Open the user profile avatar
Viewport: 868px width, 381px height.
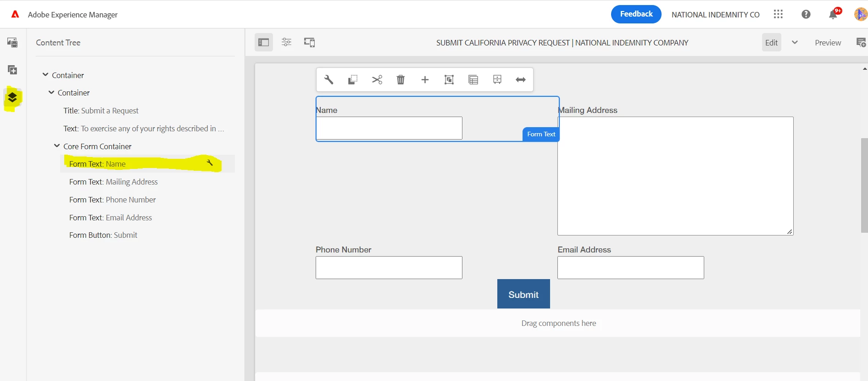861,14
